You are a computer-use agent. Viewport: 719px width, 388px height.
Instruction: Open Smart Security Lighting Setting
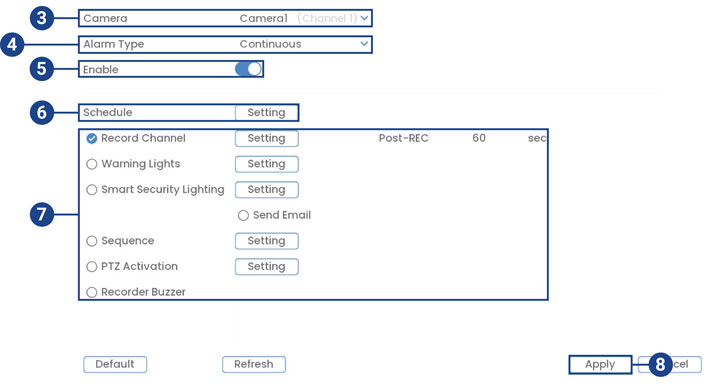(266, 189)
